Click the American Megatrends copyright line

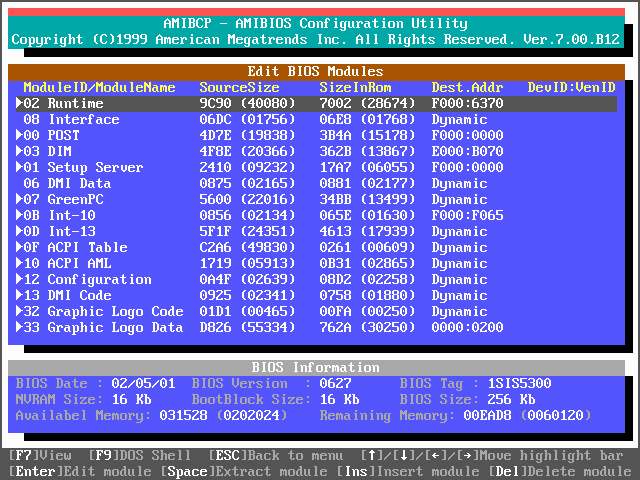coord(316,40)
